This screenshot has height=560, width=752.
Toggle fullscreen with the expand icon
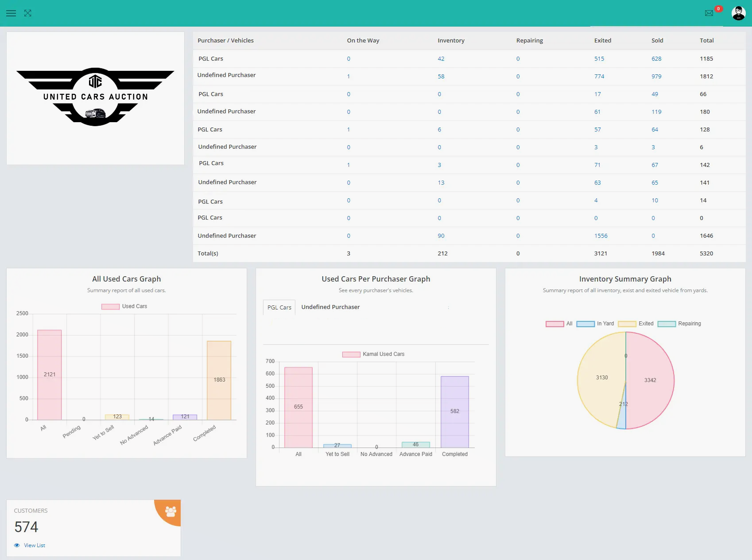tap(28, 13)
